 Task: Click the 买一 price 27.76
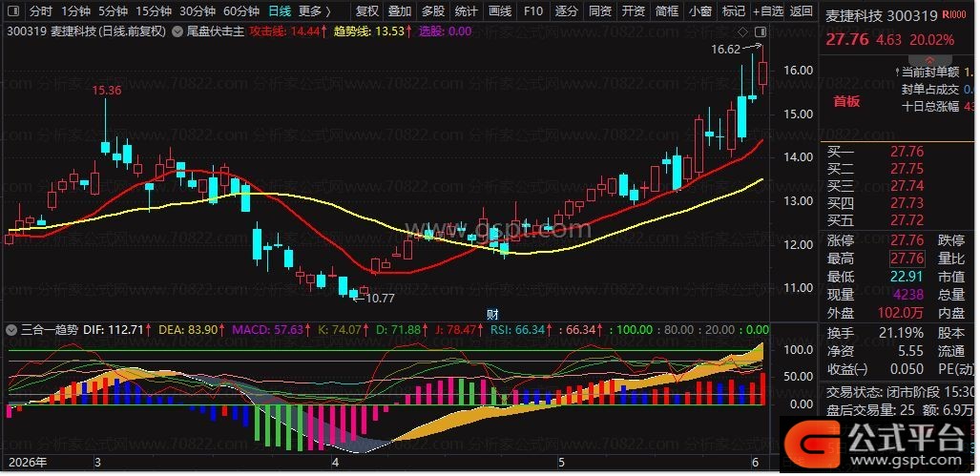pos(907,152)
